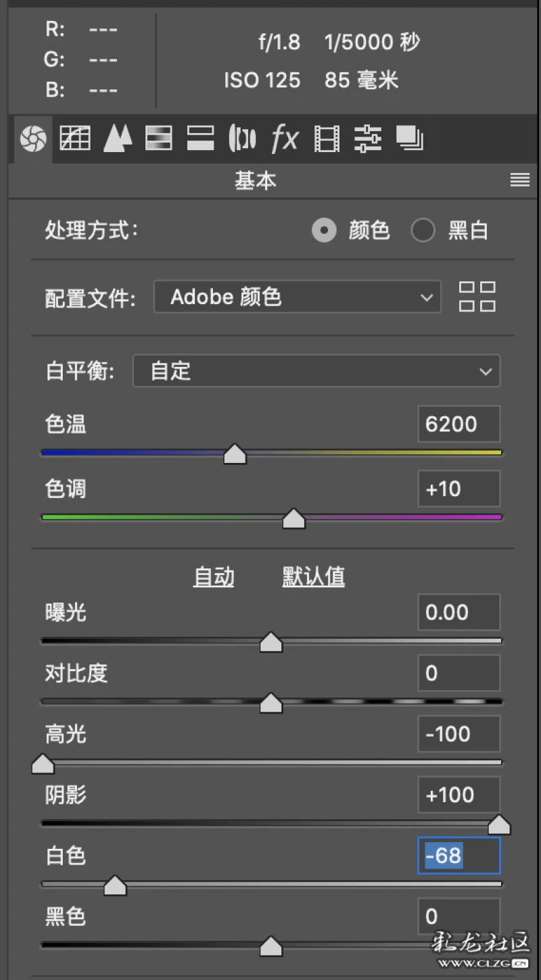This screenshot has width=541, height=980.
Task: Click the 默认值 default values link
Action: [x=313, y=577]
